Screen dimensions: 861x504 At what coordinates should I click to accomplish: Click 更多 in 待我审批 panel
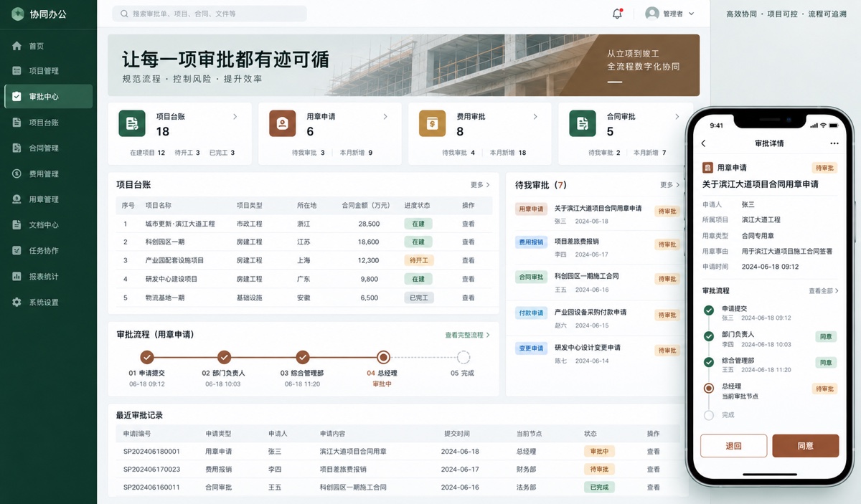tap(669, 185)
